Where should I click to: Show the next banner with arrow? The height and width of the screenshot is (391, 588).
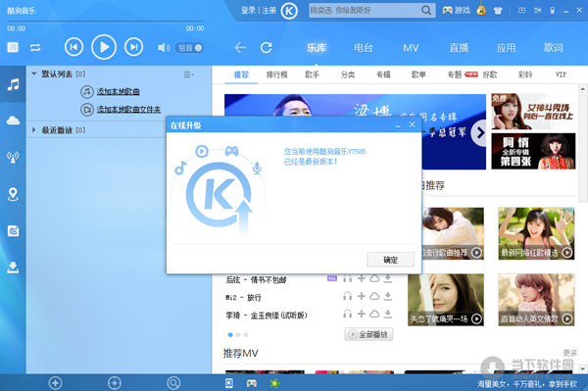click(x=479, y=132)
